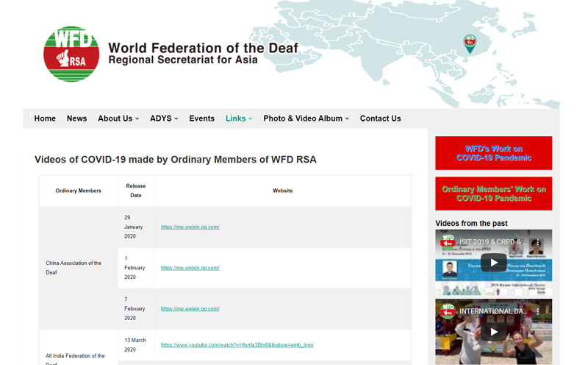Click the World Federation of the Deaf title
Image resolution: width=588 pixels, height=365 pixels.
tap(204, 48)
